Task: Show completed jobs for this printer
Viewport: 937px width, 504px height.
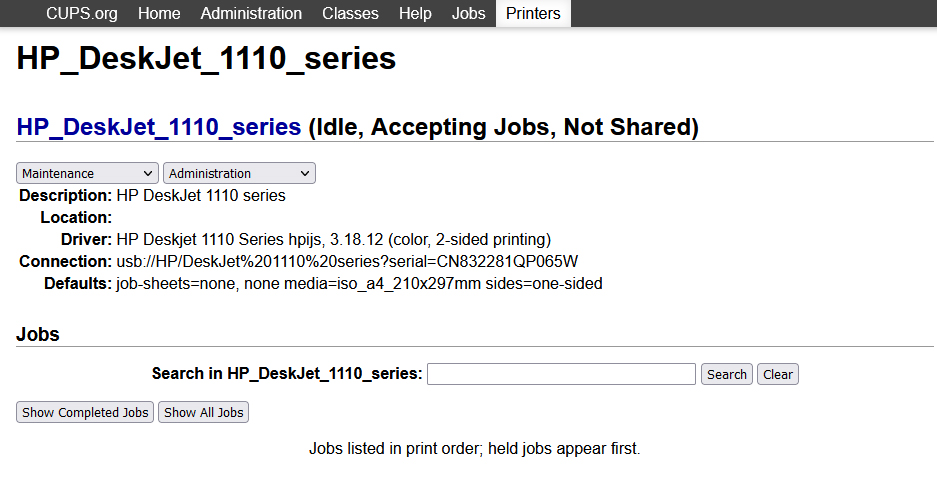Action: tap(85, 412)
